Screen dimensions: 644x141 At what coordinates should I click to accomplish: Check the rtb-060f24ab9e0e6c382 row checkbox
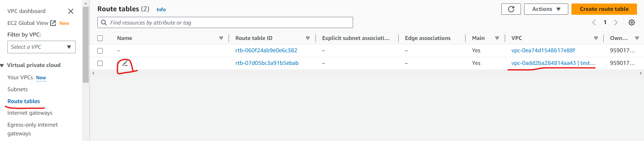[x=100, y=51]
